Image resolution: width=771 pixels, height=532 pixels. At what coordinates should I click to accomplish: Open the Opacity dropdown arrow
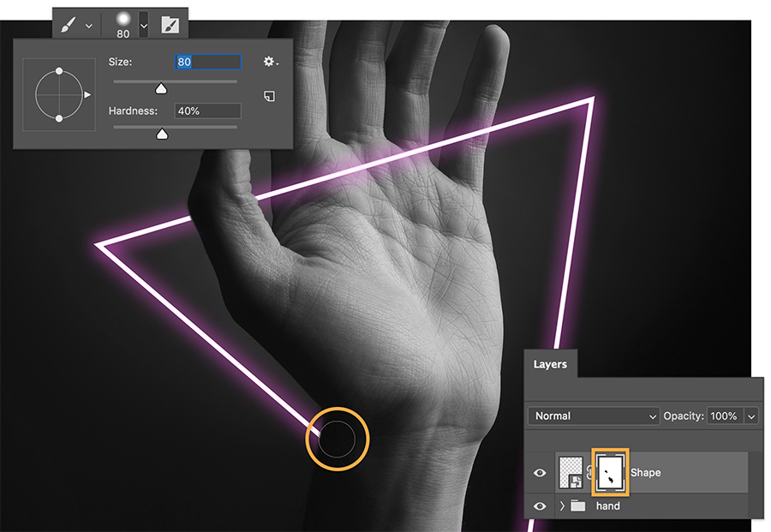[x=750, y=415]
